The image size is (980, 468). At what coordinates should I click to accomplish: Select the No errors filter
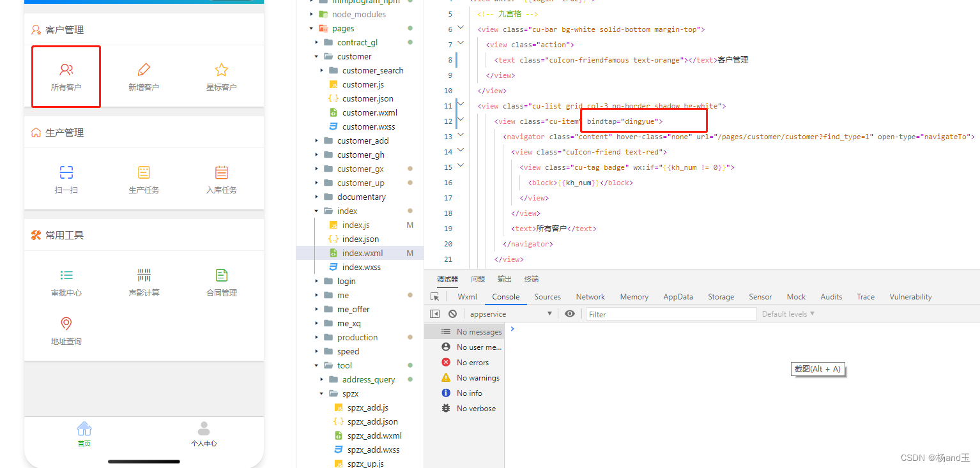pos(464,363)
